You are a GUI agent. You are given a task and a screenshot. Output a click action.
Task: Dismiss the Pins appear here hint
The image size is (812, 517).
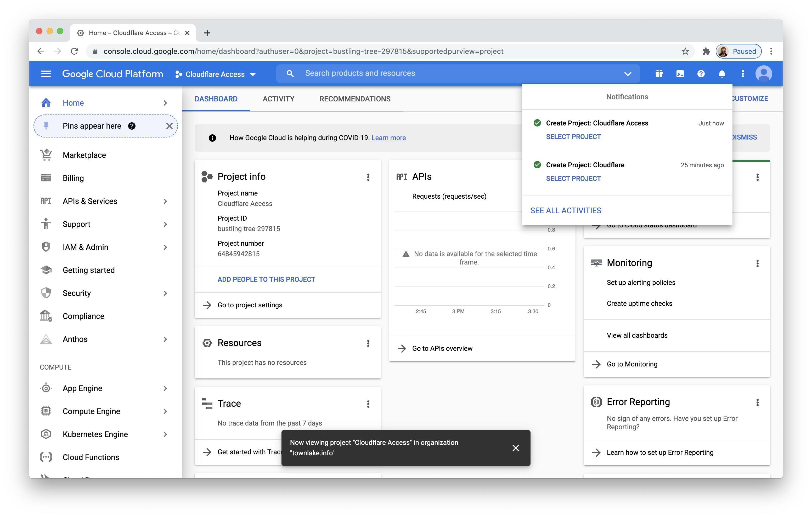pos(169,126)
